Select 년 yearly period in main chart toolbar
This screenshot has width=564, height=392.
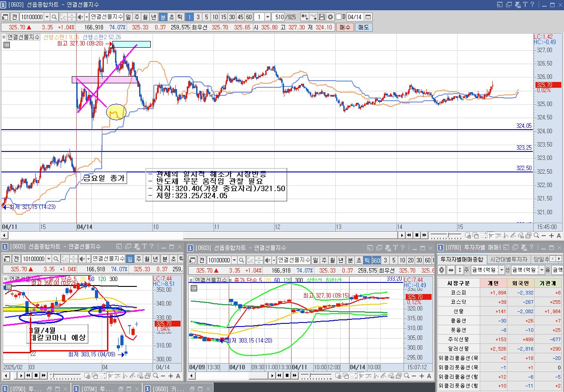154,17
